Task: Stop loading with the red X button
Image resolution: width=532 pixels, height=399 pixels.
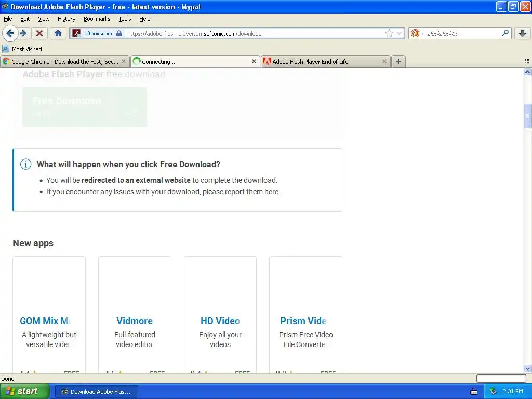Action: (39, 33)
